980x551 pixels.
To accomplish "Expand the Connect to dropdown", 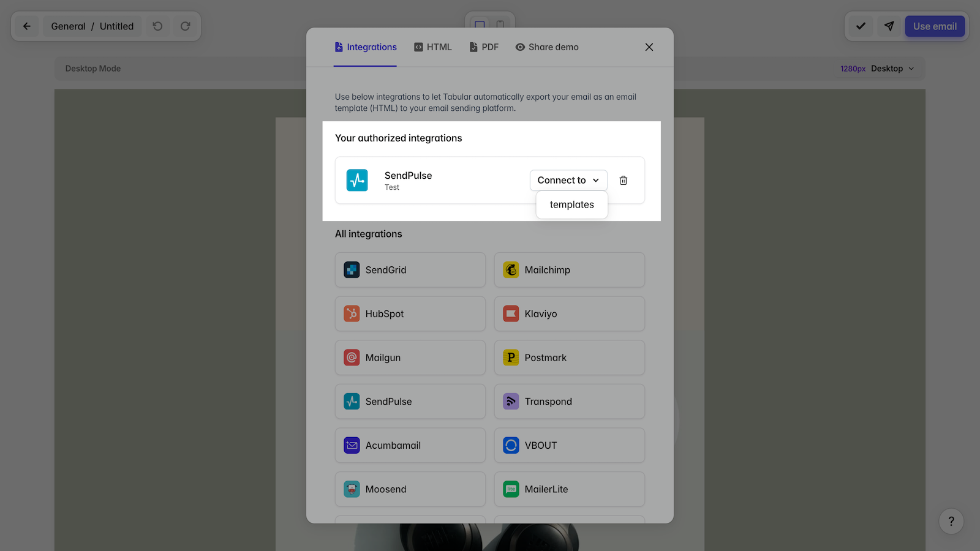I will (x=568, y=181).
